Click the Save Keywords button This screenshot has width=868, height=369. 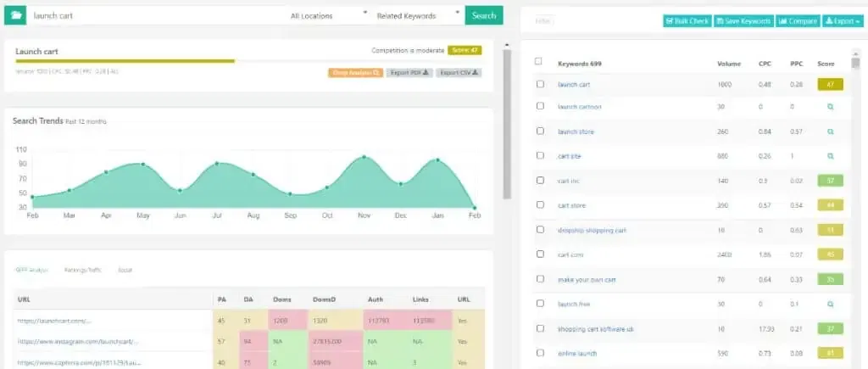743,21
